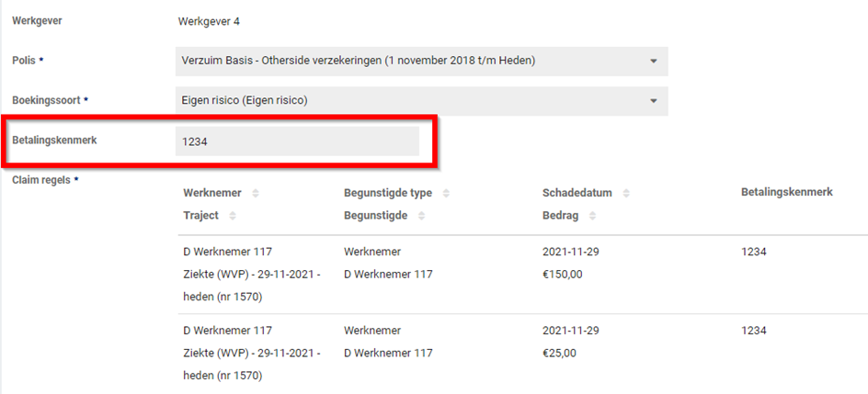Click the Betalingskenmerk column header
The image size is (868, 394).
click(x=786, y=192)
